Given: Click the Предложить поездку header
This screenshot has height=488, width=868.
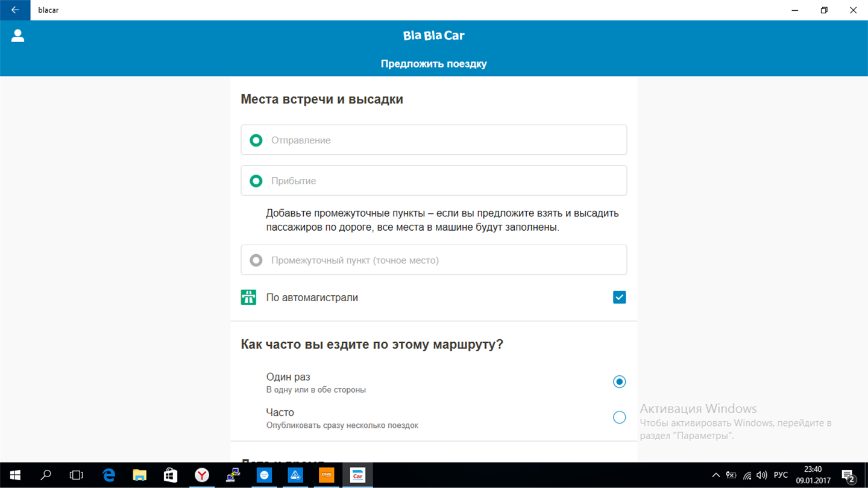Looking at the screenshot, I should (x=434, y=64).
